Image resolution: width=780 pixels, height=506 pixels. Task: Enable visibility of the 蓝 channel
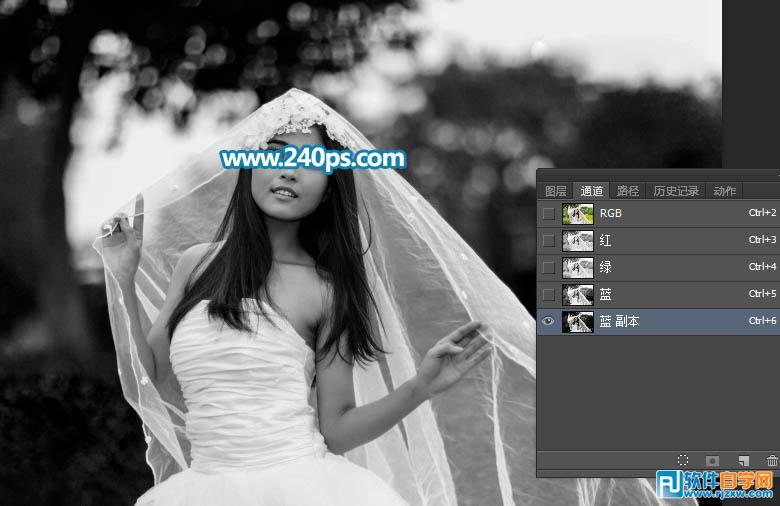pos(547,294)
